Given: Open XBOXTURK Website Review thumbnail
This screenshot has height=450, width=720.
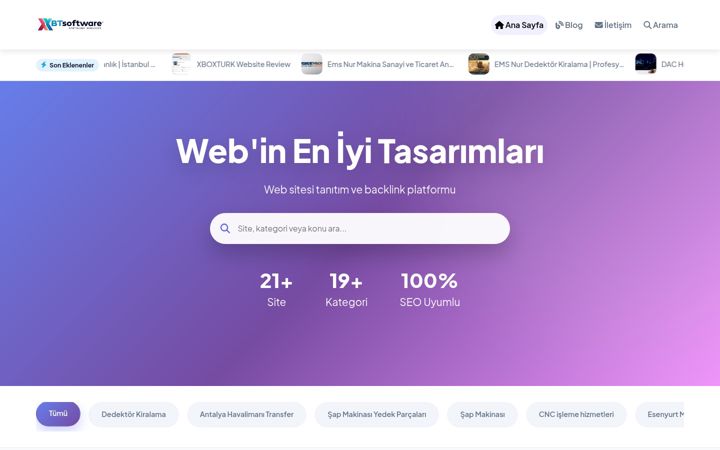Looking at the screenshot, I should (x=181, y=64).
